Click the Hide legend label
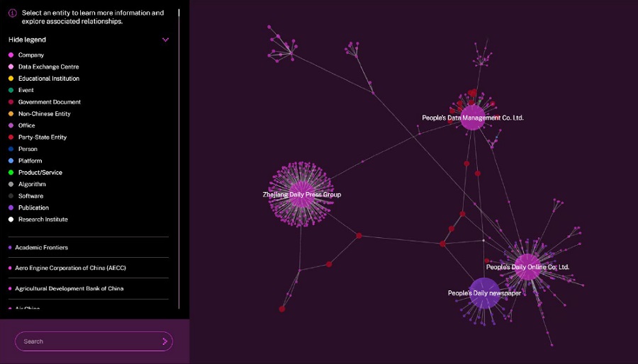The height and width of the screenshot is (364, 638). [x=27, y=40]
